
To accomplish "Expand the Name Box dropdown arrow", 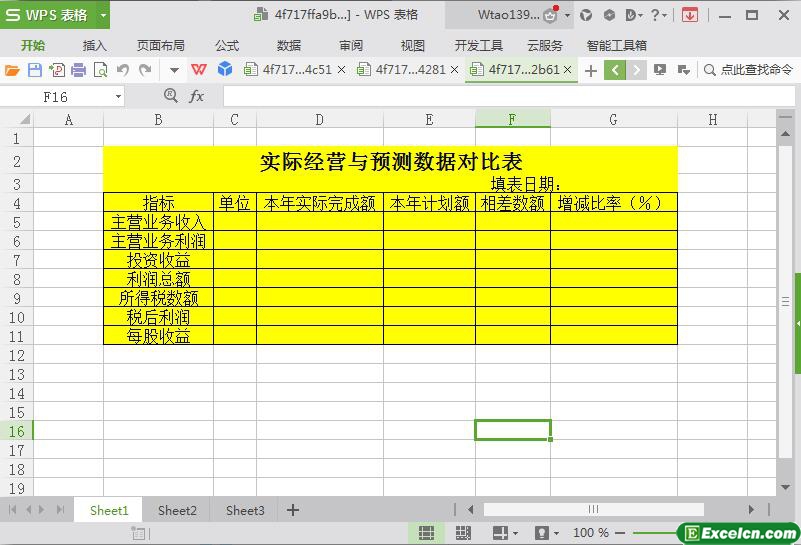I will [x=118, y=97].
